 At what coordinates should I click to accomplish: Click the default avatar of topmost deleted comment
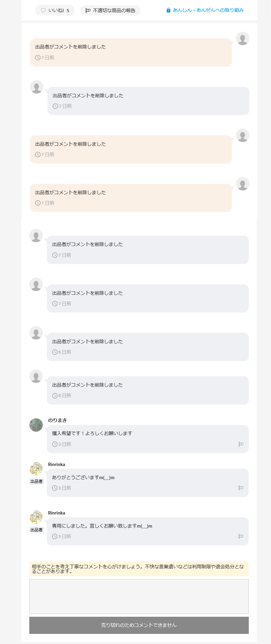coord(243,38)
